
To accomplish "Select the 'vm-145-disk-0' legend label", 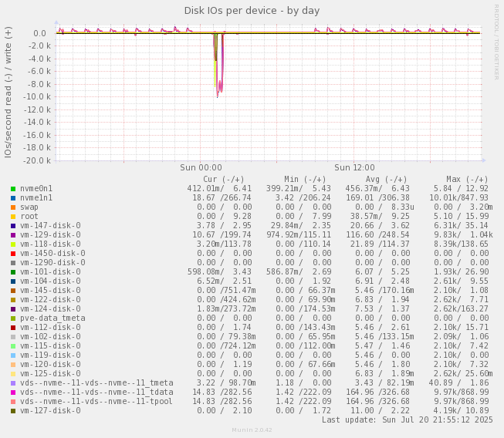I will pyautogui.click(x=50, y=290).
